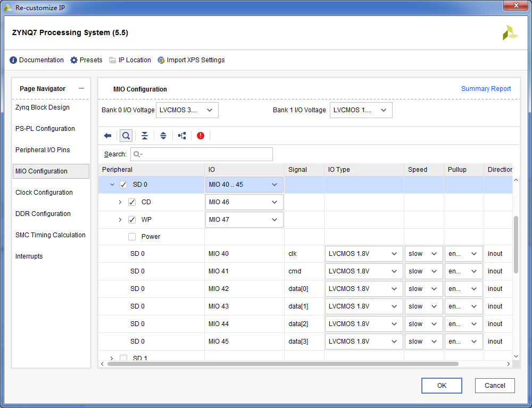Viewport: 532px width, 408px height.
Task: Select the data[3] signal cell
Action: [x=304, y=342]
